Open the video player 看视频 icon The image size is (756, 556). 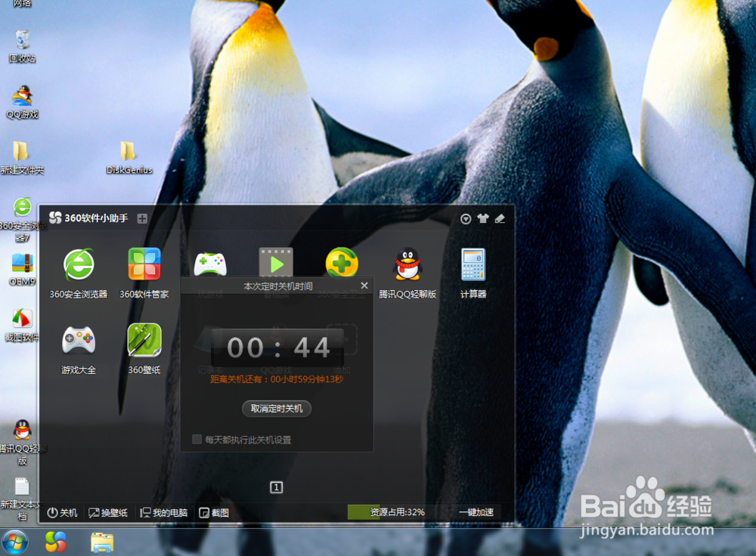276,263
